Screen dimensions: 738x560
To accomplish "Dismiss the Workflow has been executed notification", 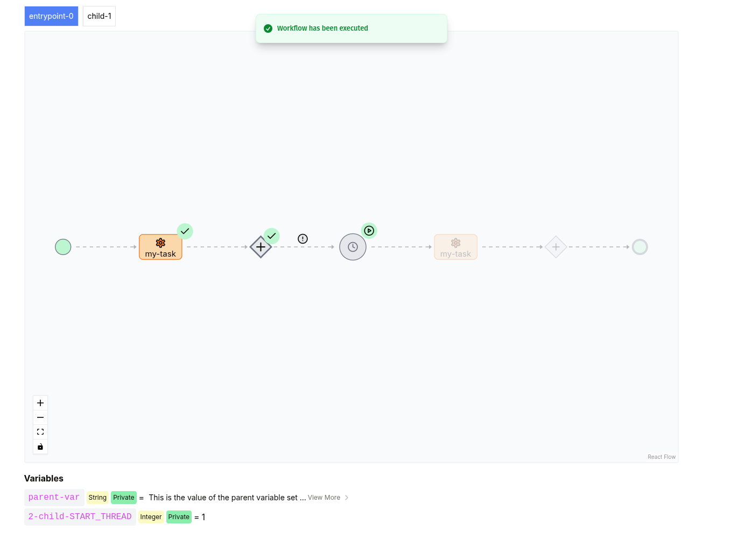I will (351, 28).
